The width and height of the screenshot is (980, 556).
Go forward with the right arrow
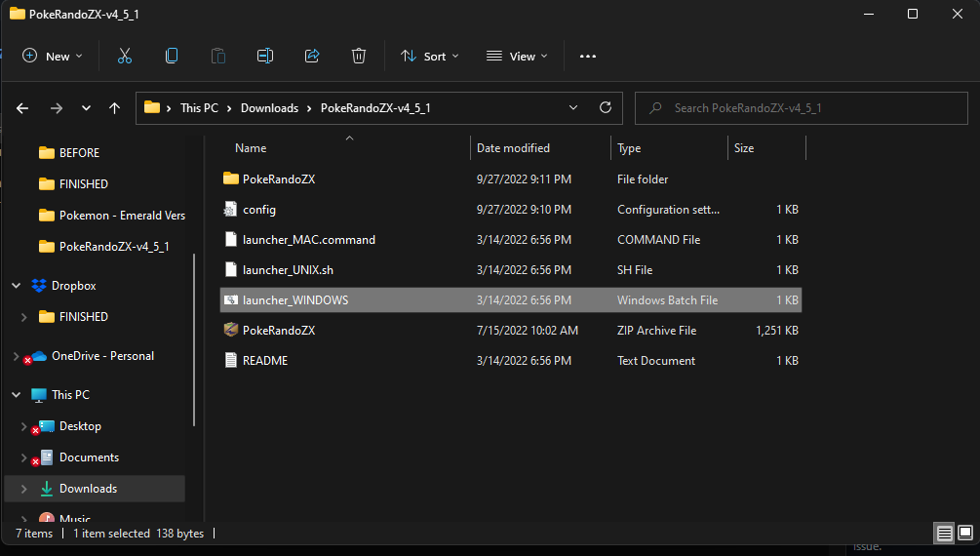tap(57, 108)
